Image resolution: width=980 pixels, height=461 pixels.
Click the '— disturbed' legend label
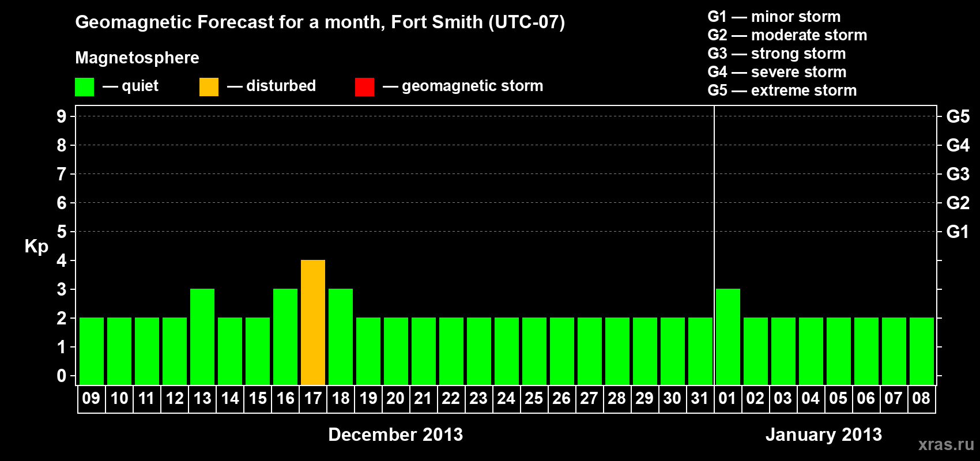coord(272,86)
